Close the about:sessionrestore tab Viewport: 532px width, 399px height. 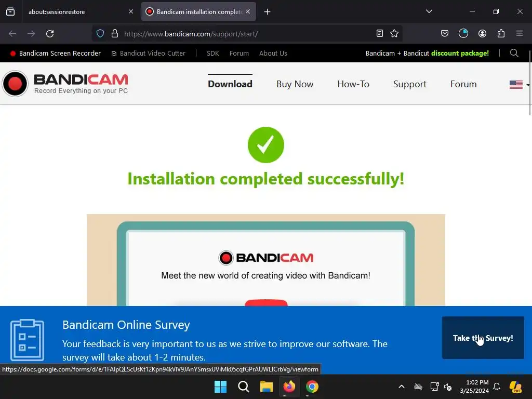(131, 12)
